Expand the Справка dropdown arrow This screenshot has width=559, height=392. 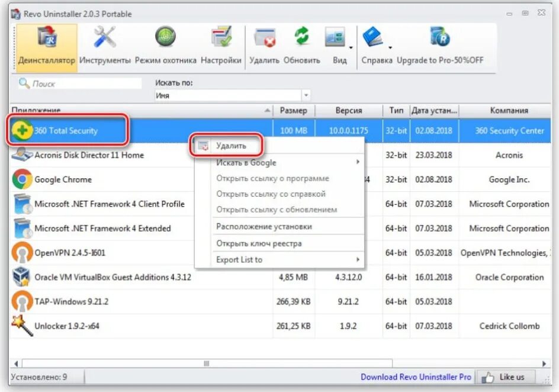pos(390,48)
